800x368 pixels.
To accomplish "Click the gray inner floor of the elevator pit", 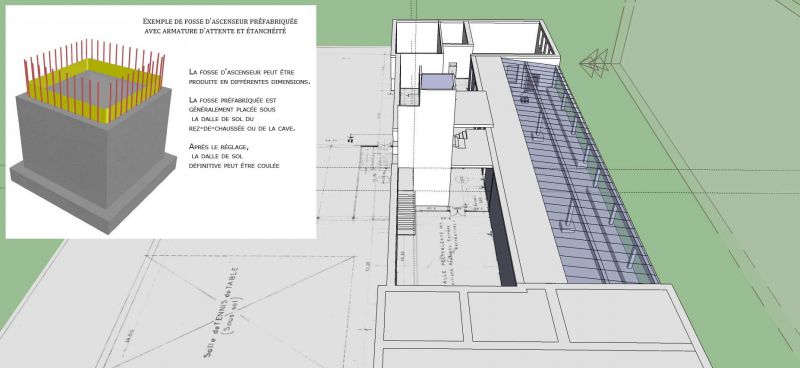I will pos(94,88).
